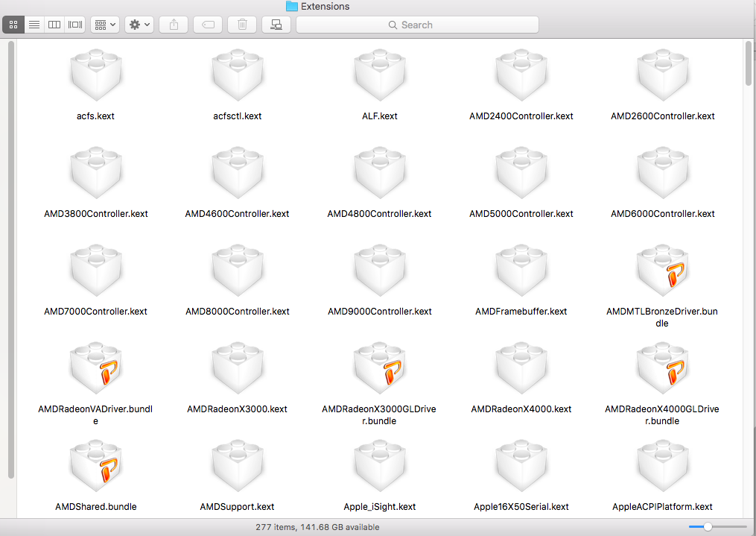Select the AMD4600Controller.kext icon

coord(238,172)
